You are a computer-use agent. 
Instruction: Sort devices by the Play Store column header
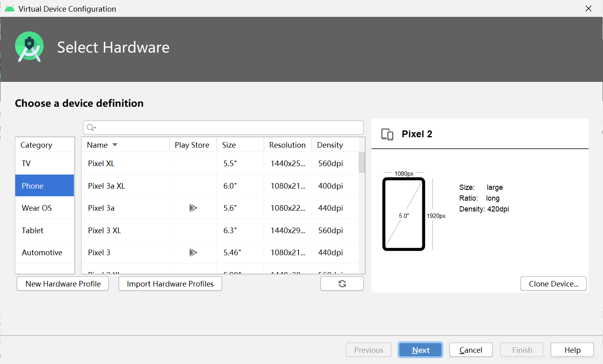pos(193,145)
